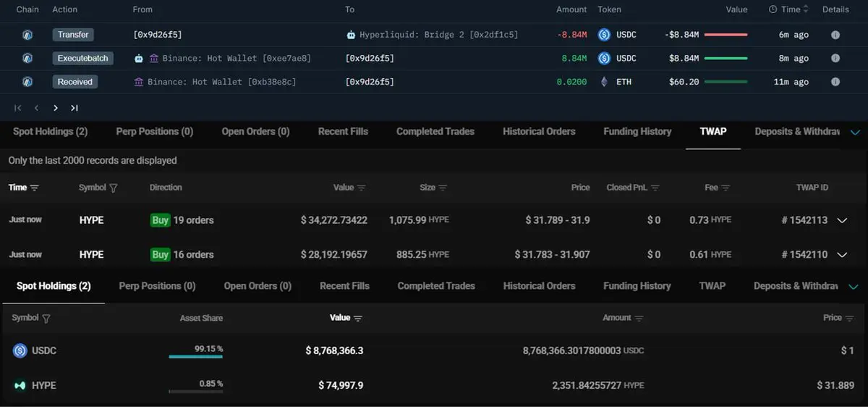Sort TWAP table by Time
This screenshot has width=868, height=407.
click(34, 188)
